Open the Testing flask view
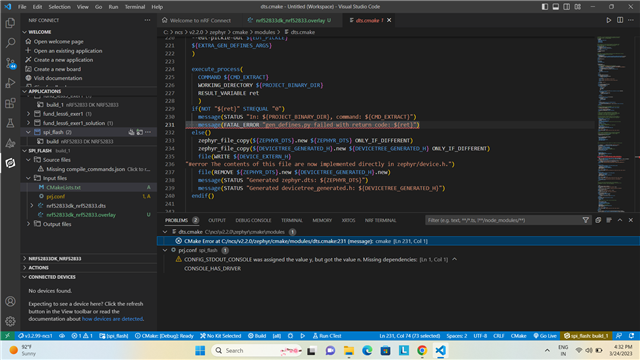Viewport: 640px width, 360px height. [10, 123]
